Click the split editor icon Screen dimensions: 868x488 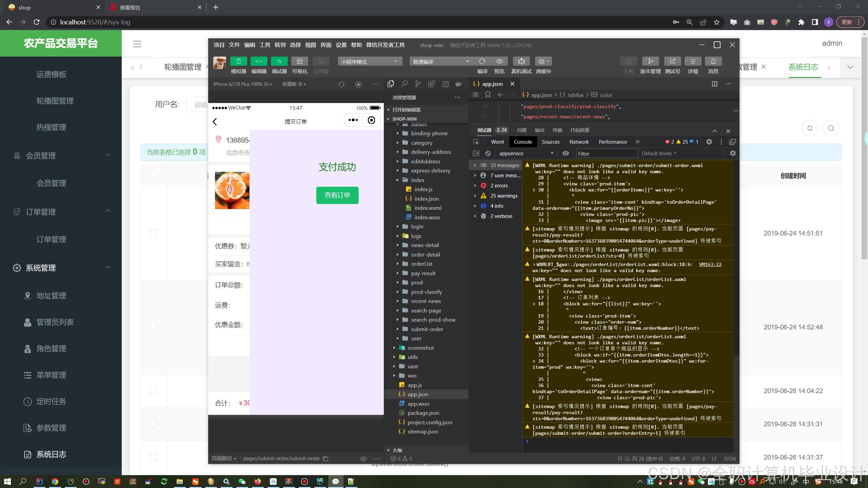(x=714, y=84)
